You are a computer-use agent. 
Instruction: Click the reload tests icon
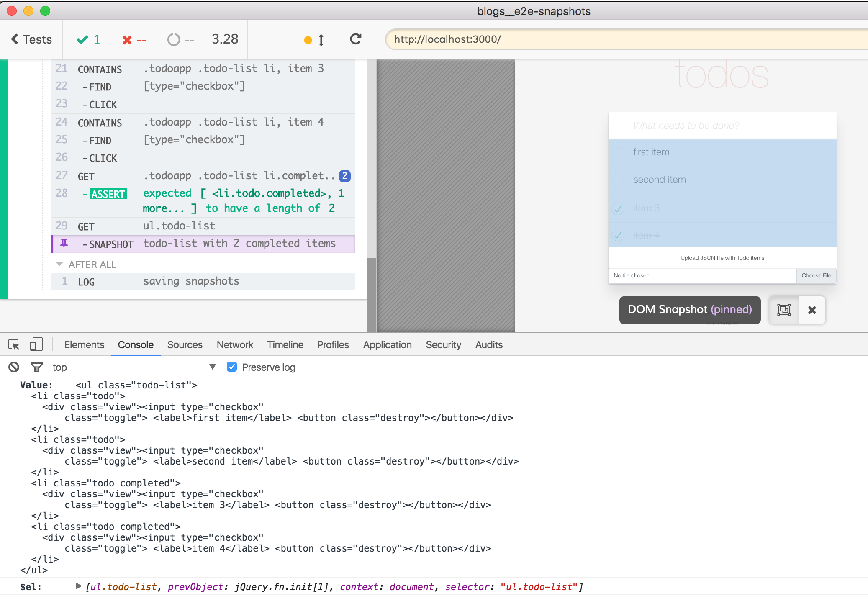point(355,39)
